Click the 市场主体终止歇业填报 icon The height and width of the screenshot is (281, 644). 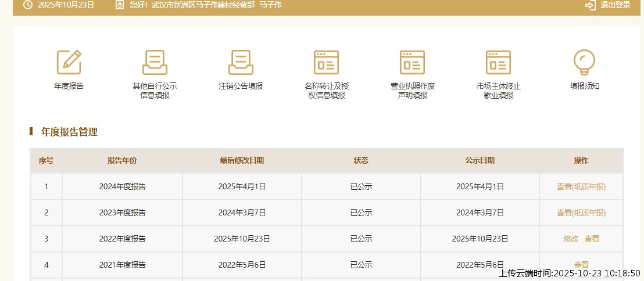pos(498,62)
